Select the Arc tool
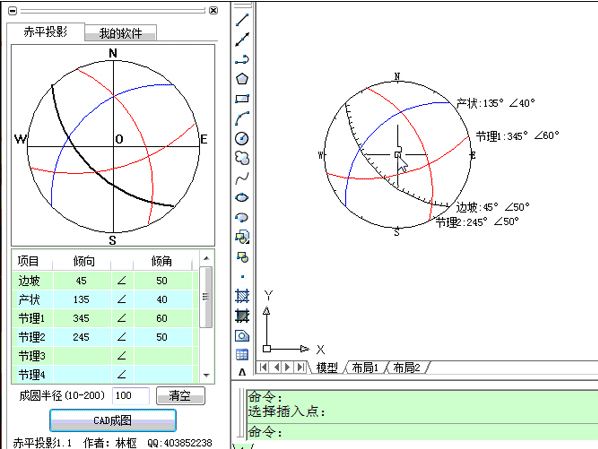This screenshot has width=598, height=449. point(242,118)
